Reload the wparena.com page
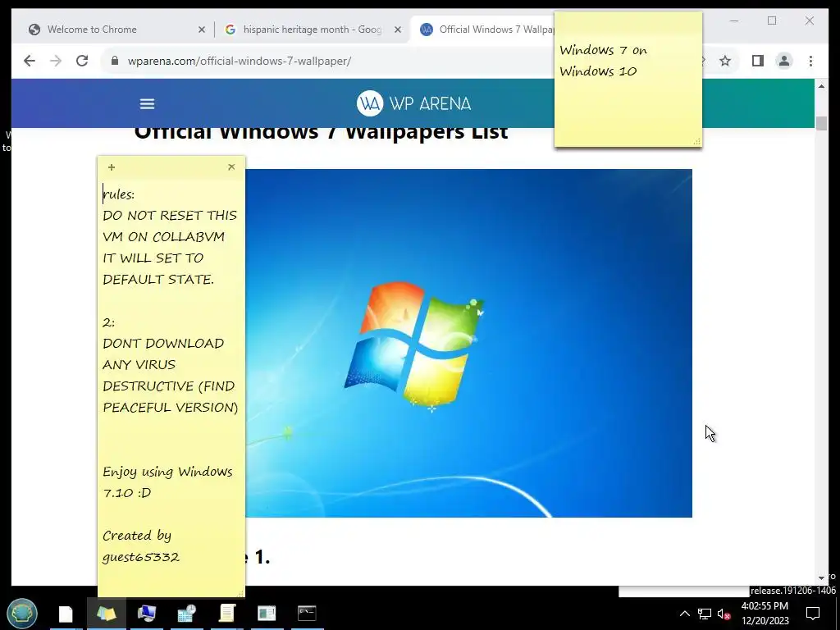Screen dimensions: 840x630 [82, 61]
